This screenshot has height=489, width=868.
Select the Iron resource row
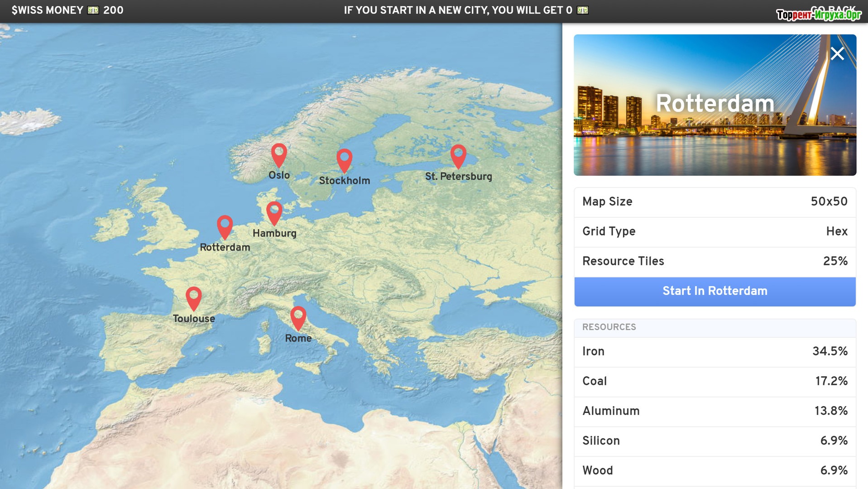715,351
